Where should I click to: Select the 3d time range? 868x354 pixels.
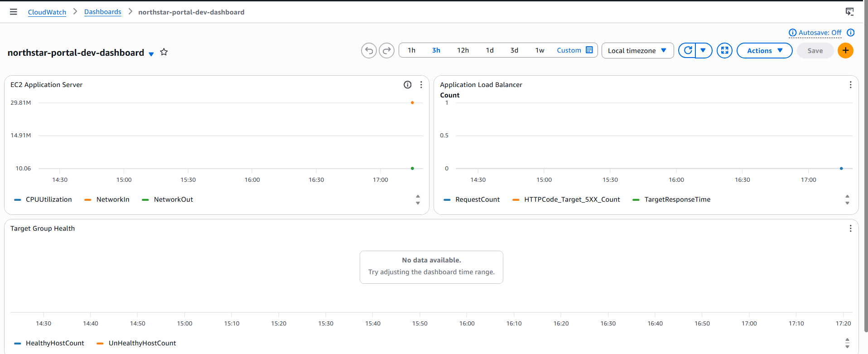tap(514, 50)
